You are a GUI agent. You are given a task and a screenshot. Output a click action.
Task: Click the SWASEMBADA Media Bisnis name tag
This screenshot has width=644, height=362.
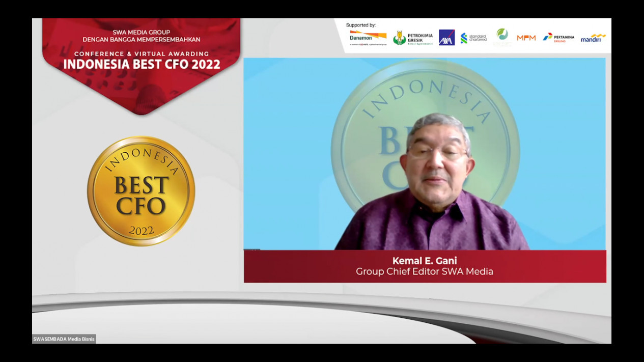(x=64, y=339)
